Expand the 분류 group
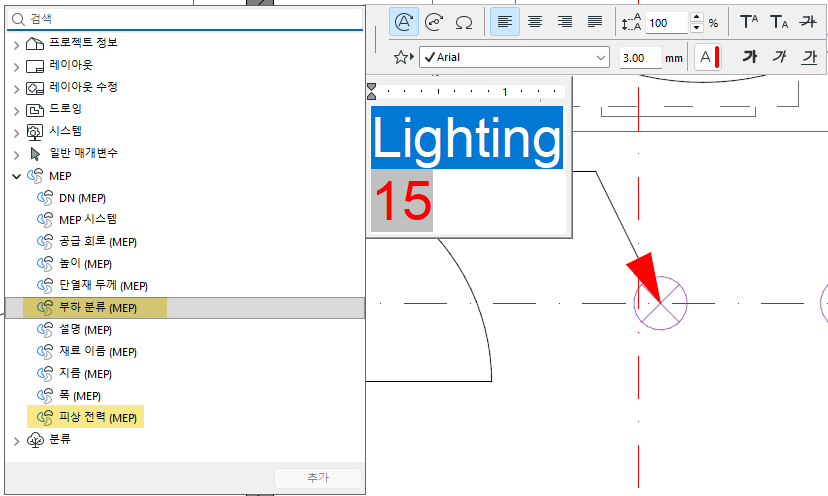Image resolution: width=828 pixels, height=496 pixels. coord(16,441)
